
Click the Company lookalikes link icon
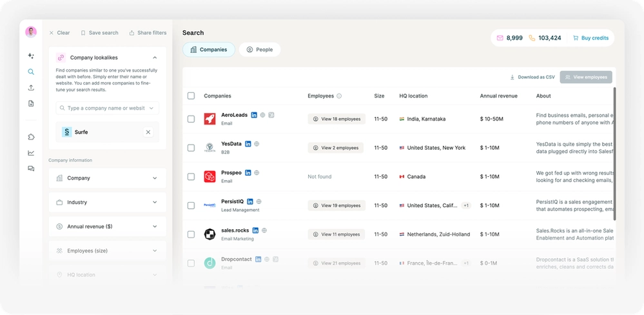pos(61,57)
